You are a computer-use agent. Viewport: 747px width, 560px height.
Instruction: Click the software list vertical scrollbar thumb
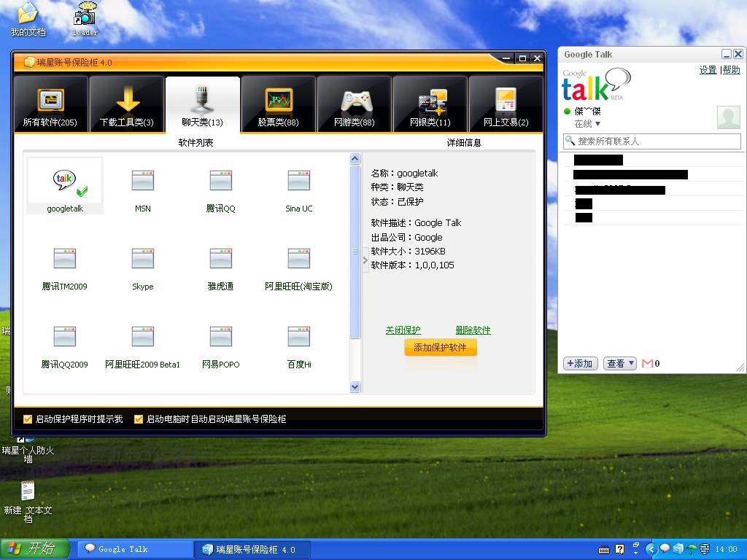pos(355,252)
